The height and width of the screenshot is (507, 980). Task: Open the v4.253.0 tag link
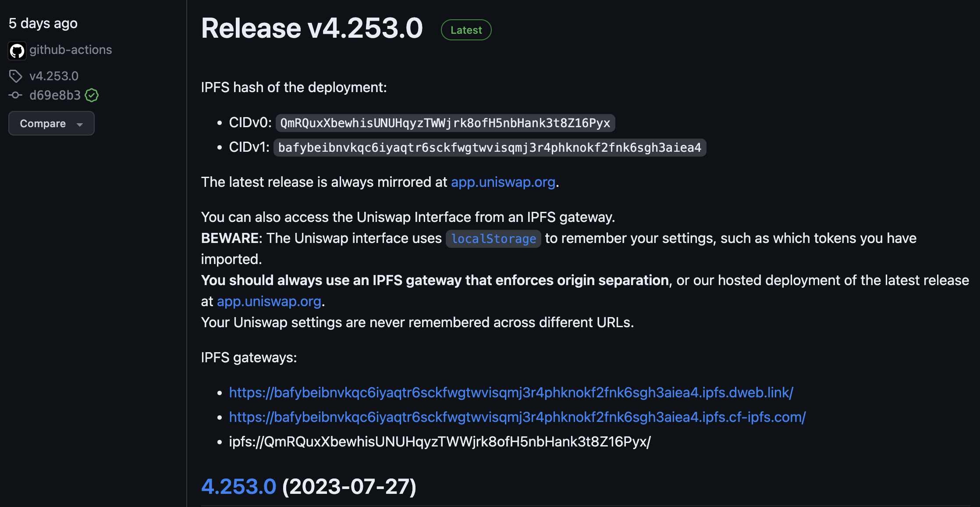coord(54,76)
